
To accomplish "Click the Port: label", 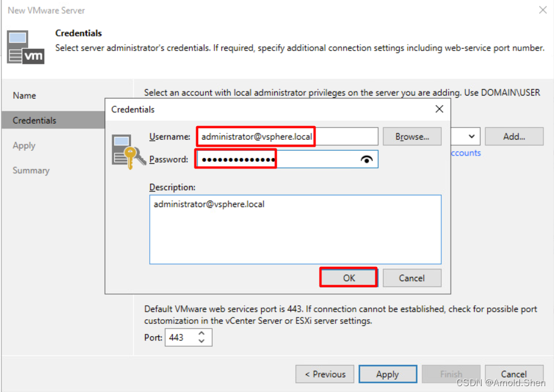I will coord(153,337).
